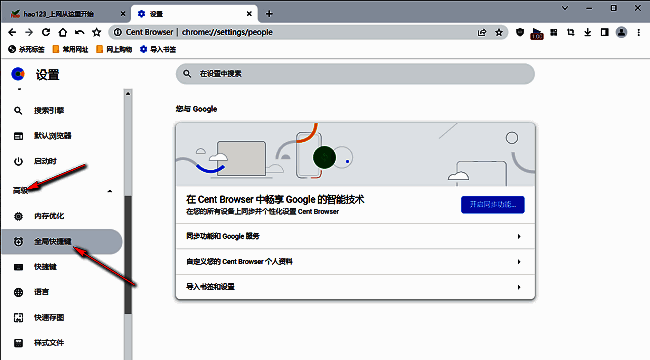Click the globe icon next to 语言
The height and width of the screenshot is (360, 650).
click(18, 292)
